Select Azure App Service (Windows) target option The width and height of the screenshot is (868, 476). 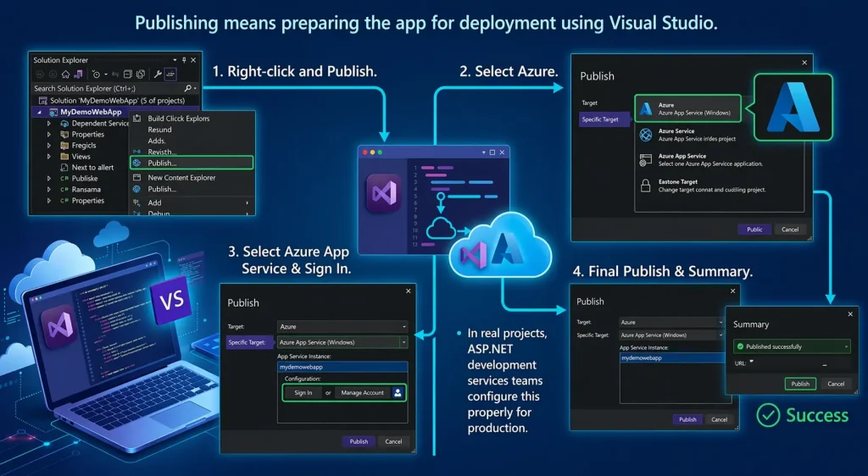688,108
